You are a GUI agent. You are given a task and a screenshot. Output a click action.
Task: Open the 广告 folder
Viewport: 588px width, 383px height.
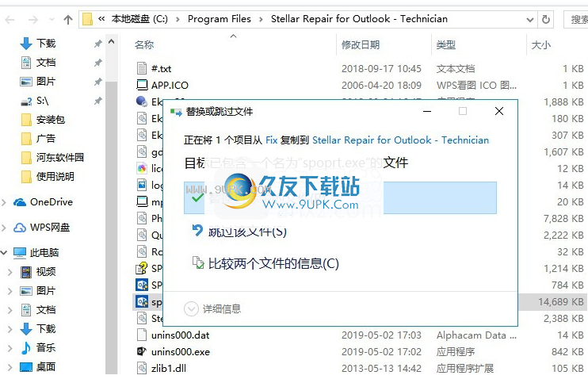point(38,139)
